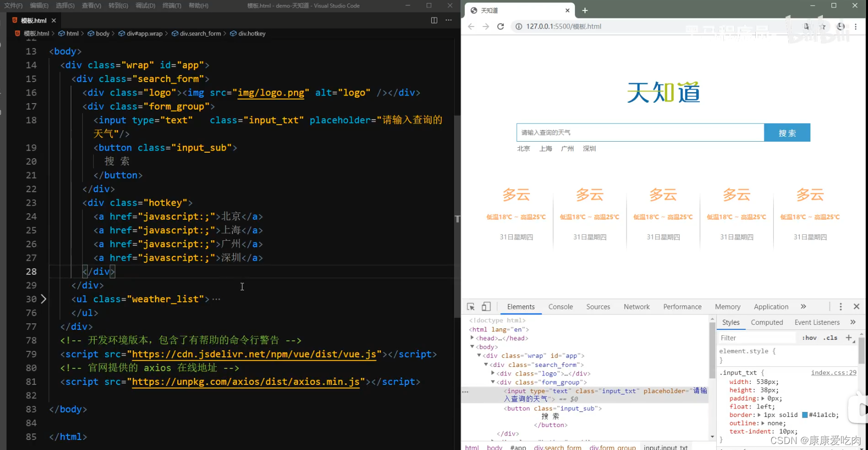Click Chrome forward navigation arrow
This screenshot has width=868, height=450.
tap(485, 27)
